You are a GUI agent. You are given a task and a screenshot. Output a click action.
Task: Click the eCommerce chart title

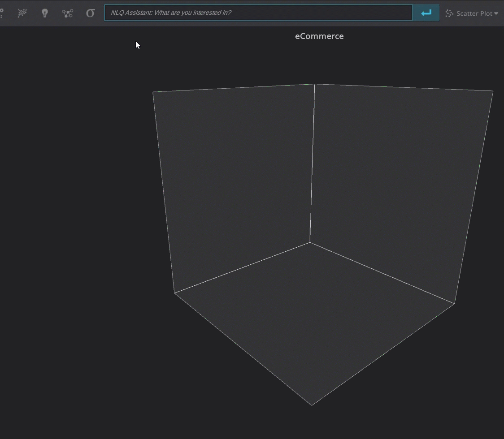[319, 36]
